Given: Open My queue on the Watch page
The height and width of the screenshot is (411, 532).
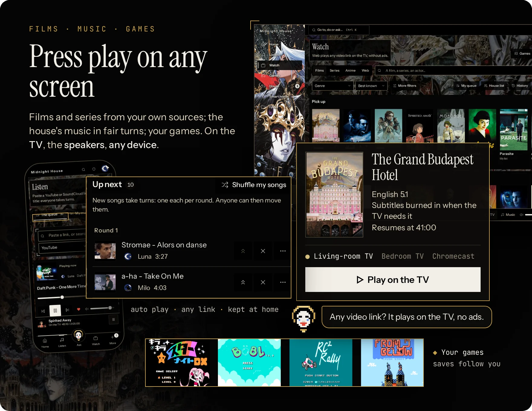Looking at the screenshot, I should tap(466, 86).
